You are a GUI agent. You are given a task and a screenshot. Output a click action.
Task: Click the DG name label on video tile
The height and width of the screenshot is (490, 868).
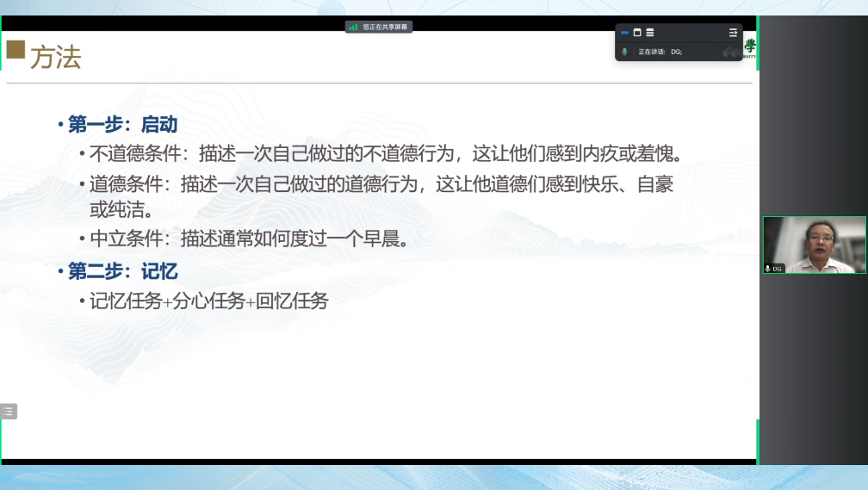click(x=778, y=269)
